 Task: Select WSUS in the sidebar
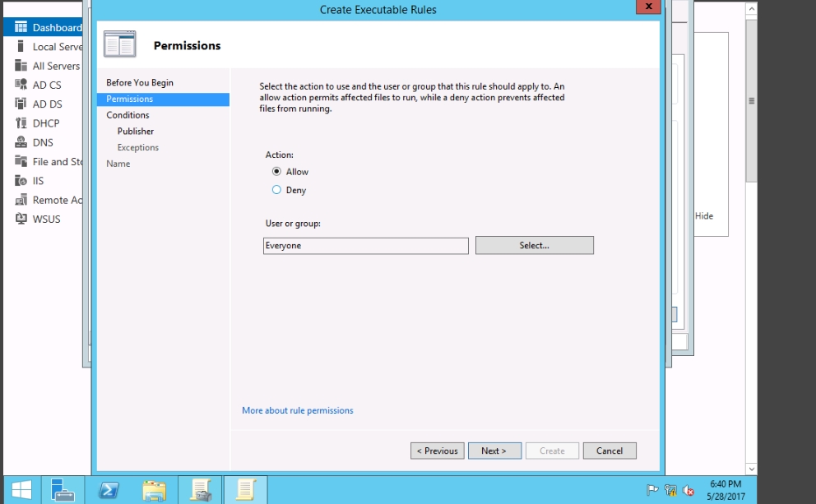(x=46, y=219)
